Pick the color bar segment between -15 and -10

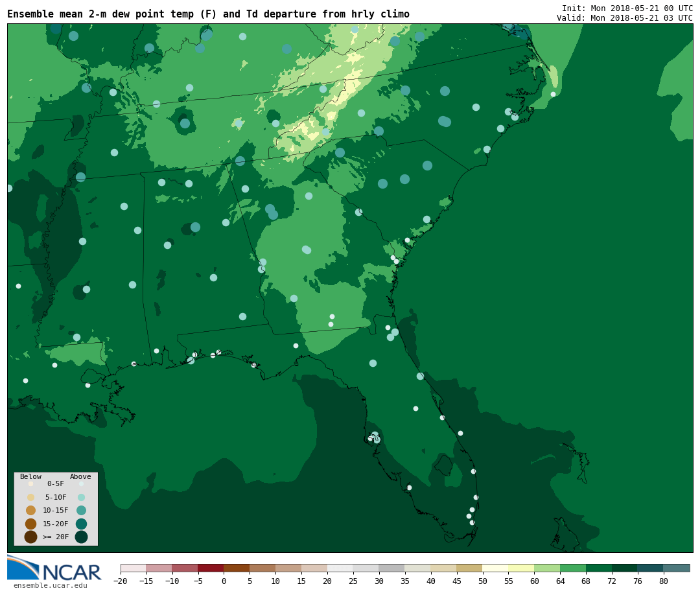tap(159, 568)
